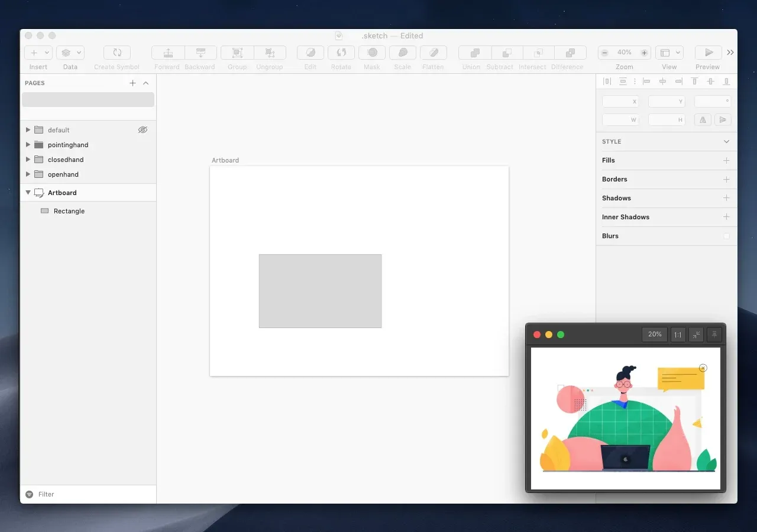Image resolution: width=757 pixels, height=532 pixels.
Task: Collapse the Style section
Action: (726, 142)
